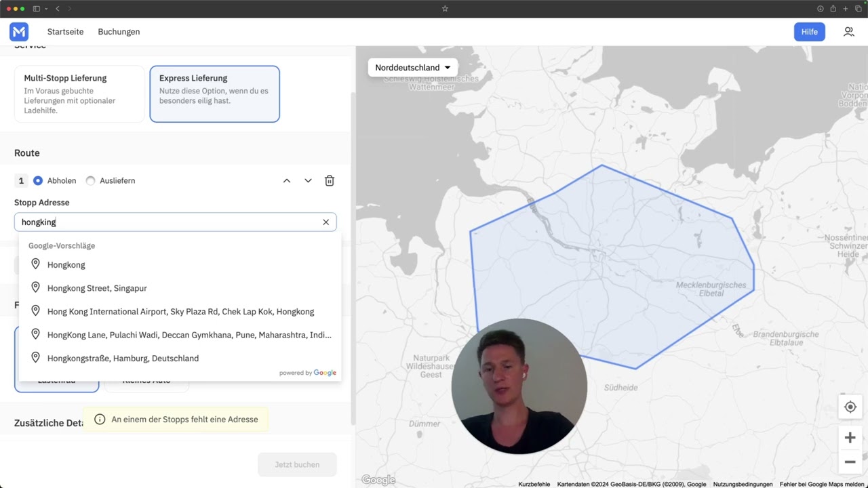Move stop 1 down with chevron
The width and height of the screenshot is (868, 488).
coord(308,181)
